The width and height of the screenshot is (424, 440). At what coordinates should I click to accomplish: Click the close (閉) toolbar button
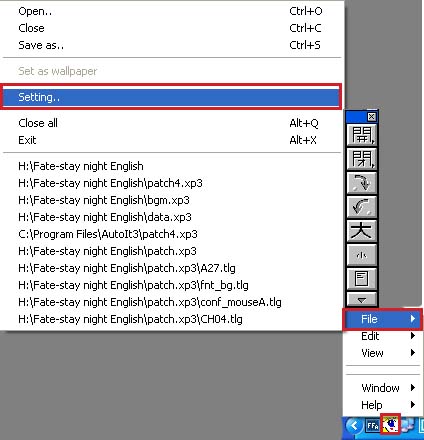tap(362, 158)
